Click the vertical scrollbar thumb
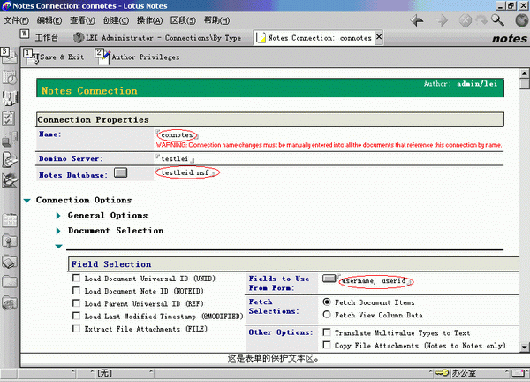Image resolution: width=530 pixels, height=382 pixels. click(524, 83)
